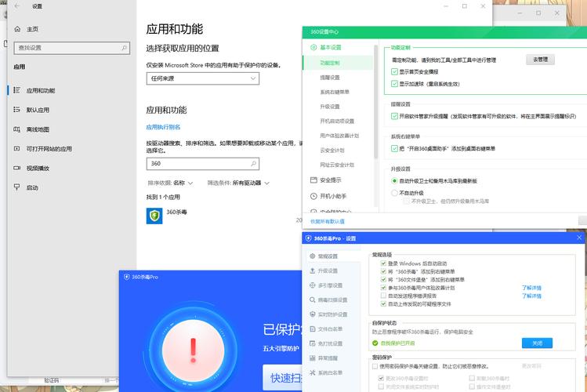Select 用户体验改善计划 sidebar item

339,136
